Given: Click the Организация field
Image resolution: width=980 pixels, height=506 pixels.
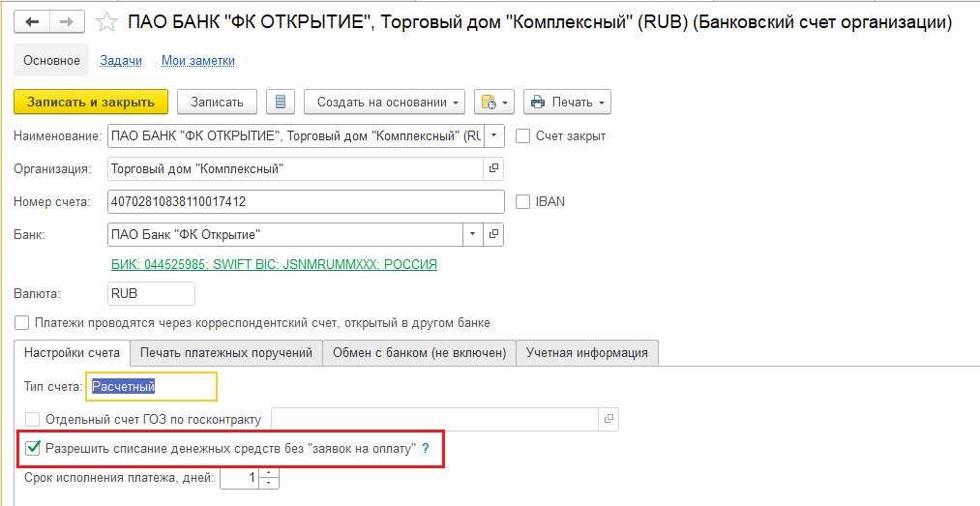Looking at the screenshot, I should click(296, 168).
